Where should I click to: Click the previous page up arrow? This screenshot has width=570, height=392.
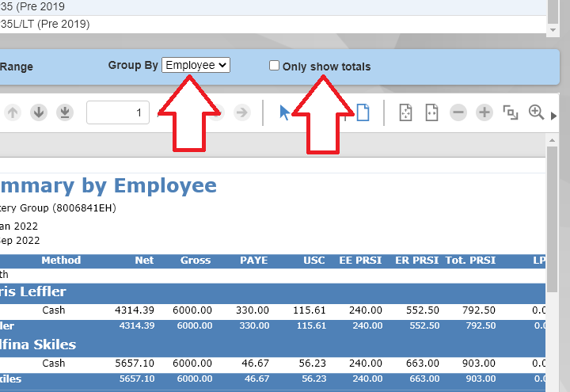coord(13,112)
